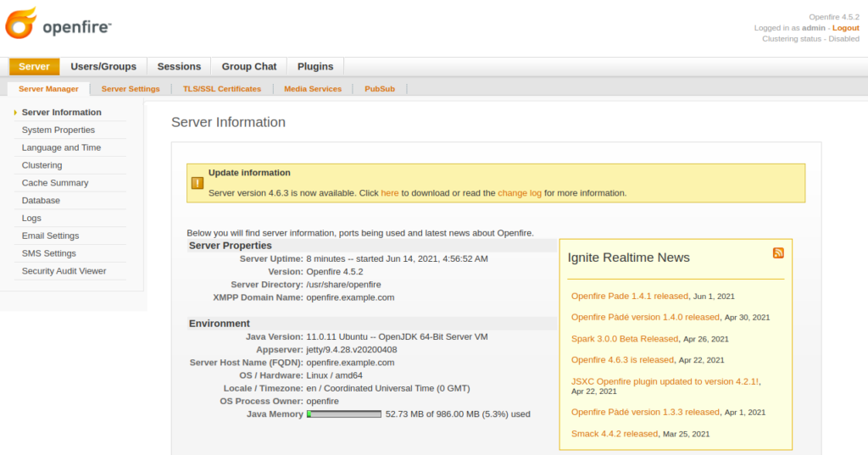Open Language and Time settings
This screenshot has width=868, height=455.
tap(61, 147)
